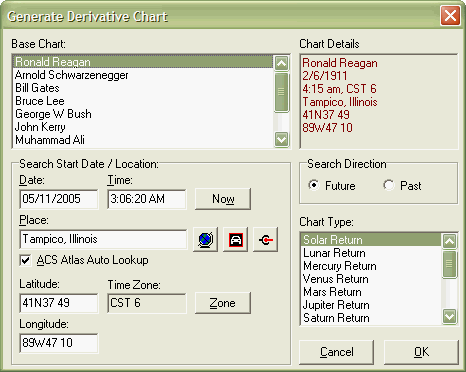Click Chart Type list scroll-up arrow

pos(449,241)
